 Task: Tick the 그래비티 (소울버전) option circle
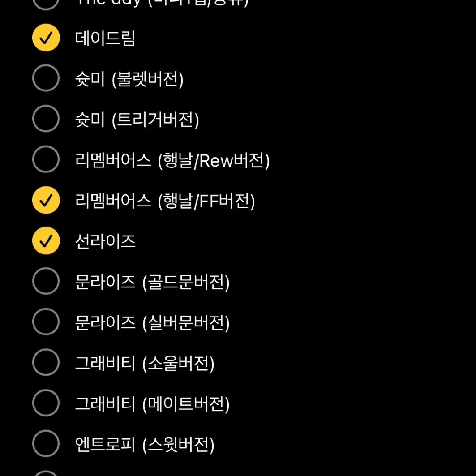(x=46, y=362)
